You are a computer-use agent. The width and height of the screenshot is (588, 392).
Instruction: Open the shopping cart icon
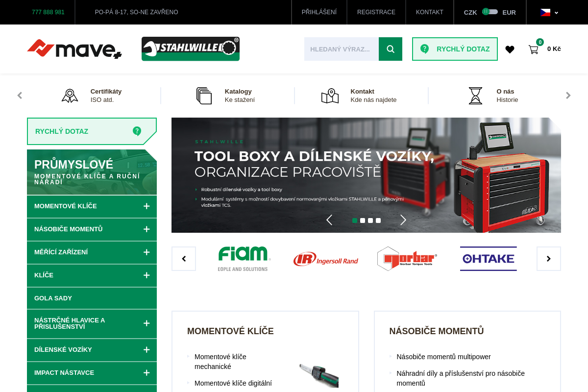pos(533,49)
